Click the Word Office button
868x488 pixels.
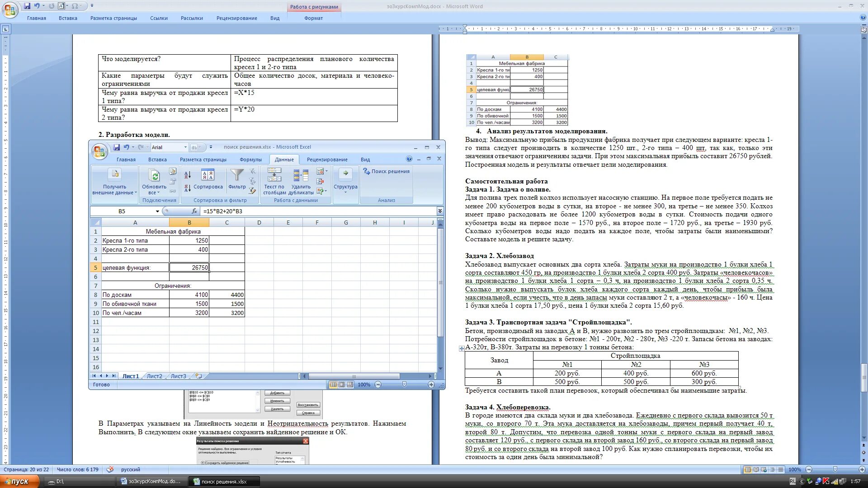point(10,9)
